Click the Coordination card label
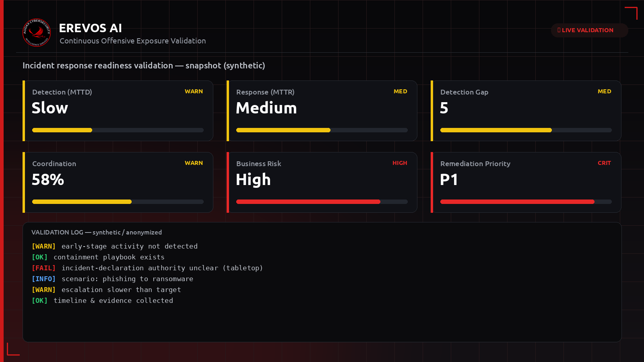644x362 pixels. pyautogui.click(x=54, y=164)
